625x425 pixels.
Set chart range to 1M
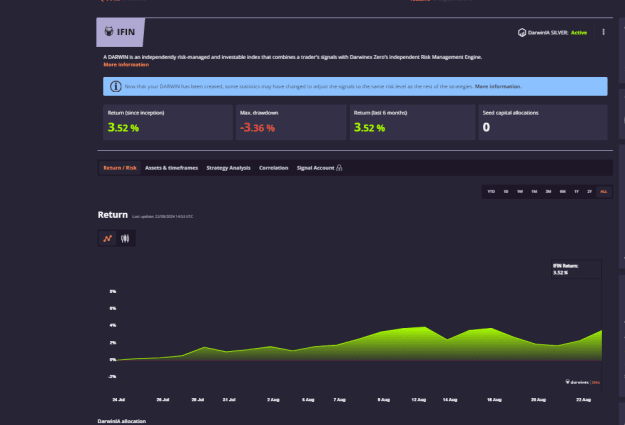pos(534,192)
